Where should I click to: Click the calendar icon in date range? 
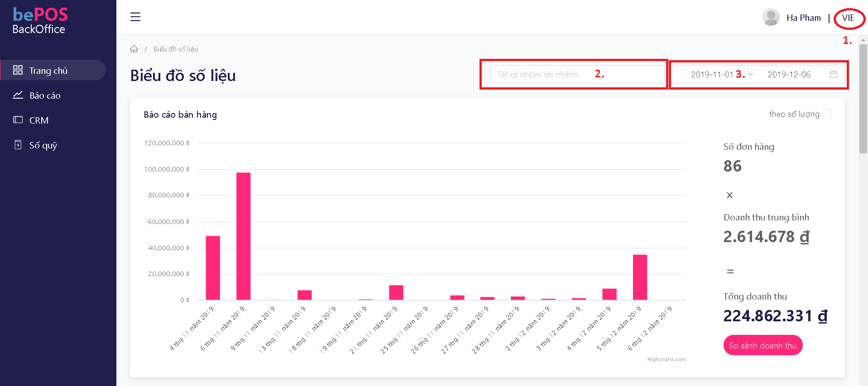click(833, 75)
